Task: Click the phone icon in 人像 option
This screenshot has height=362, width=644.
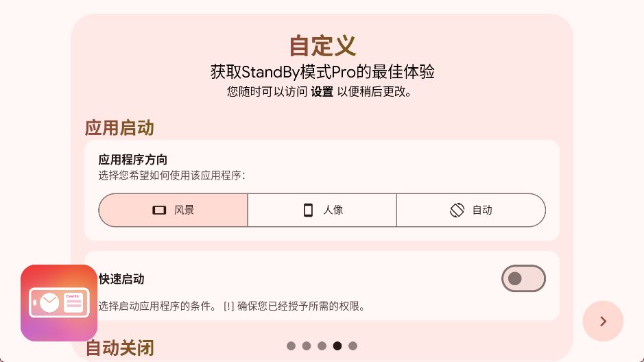Action: 309,210
